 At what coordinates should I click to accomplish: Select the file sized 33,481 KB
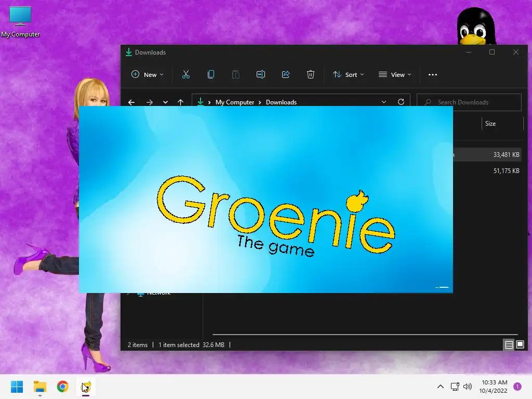[487, 155]
